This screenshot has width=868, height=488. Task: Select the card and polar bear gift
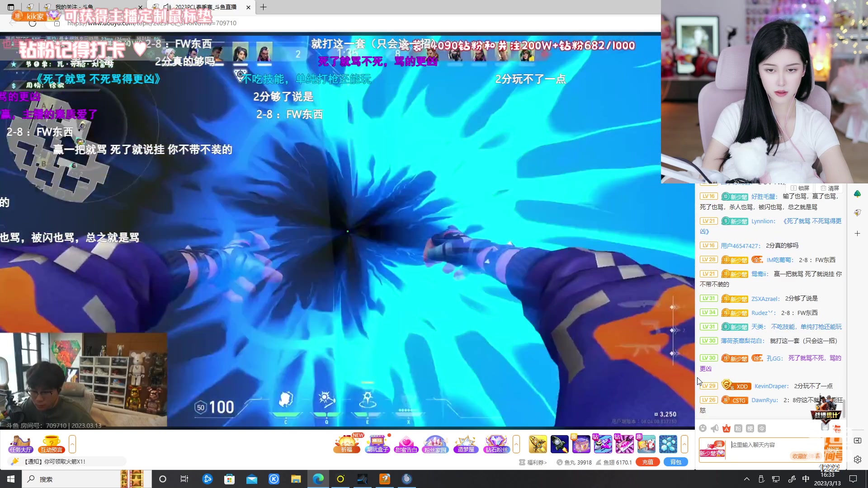(646, 444)
